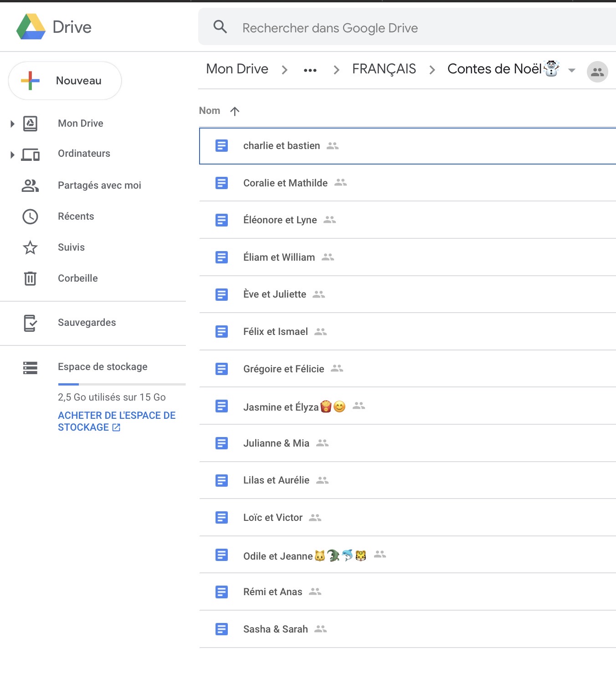Select the Sasha & Sarah document
This screenshot has width=616, height=674.
coord(407,629)
